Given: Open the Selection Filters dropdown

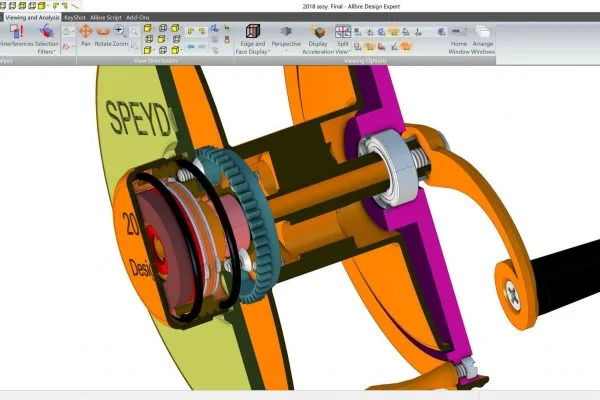Looking at the screenshot, I should pyautogui.click(x=47, y=39).
